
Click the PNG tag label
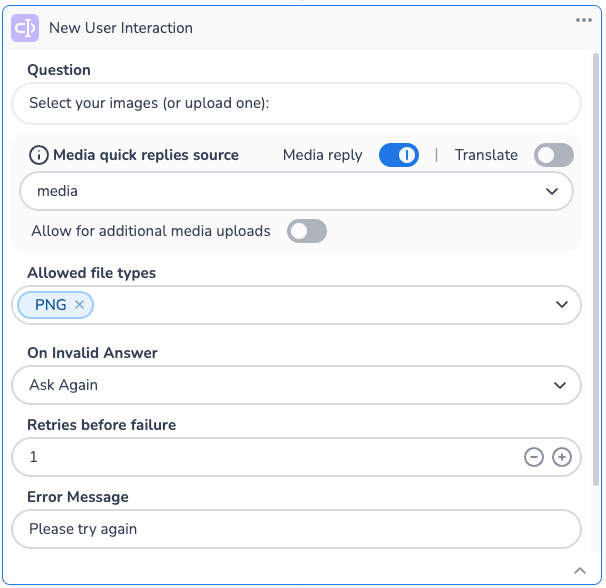pyautogui.click(x=50, y=305)
